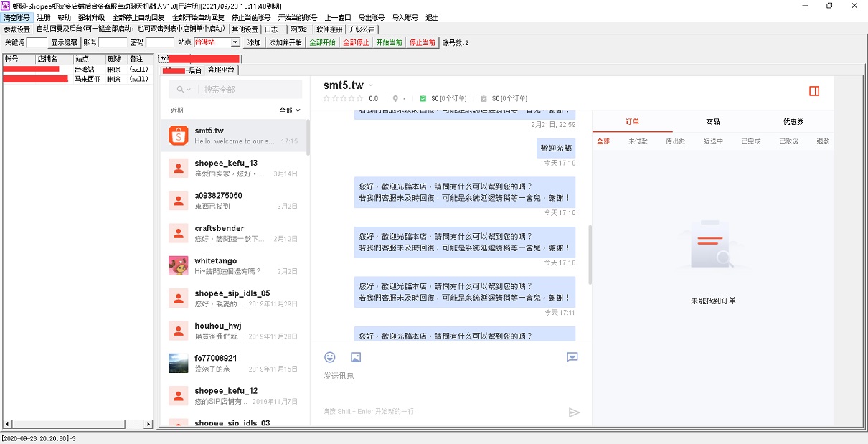
Task: Open the 其他设置 tab
Action: [245, 29]
